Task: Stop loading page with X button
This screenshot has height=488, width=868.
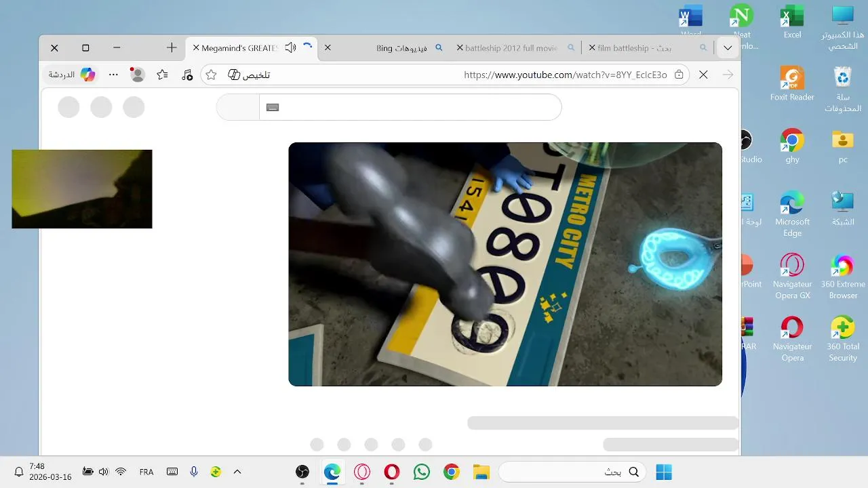Action: (703, 75)
